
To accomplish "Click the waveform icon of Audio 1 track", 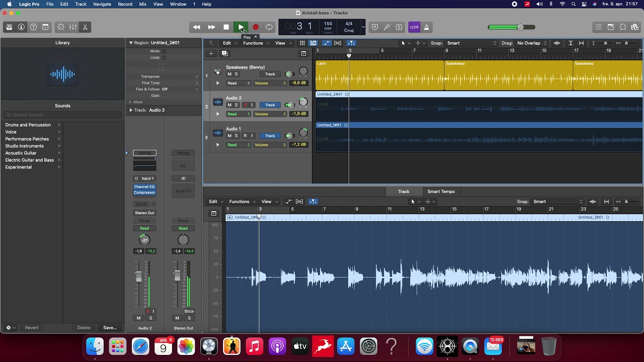I will [x=217, y=133].
